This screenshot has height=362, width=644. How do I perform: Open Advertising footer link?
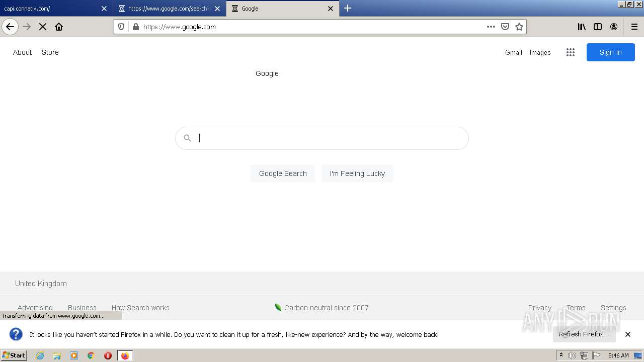click(35, 308)
